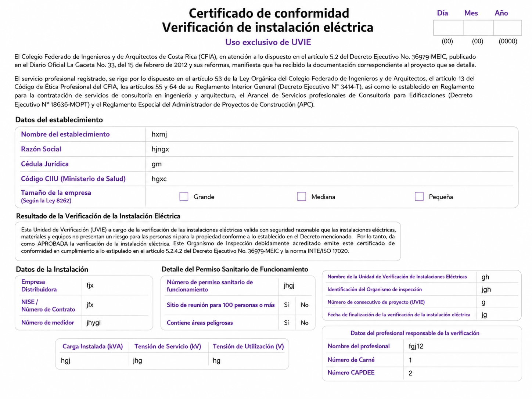This screenshot has width=532, height=399.
Task: Check the Grande company size box
Action: click(184, 197)
